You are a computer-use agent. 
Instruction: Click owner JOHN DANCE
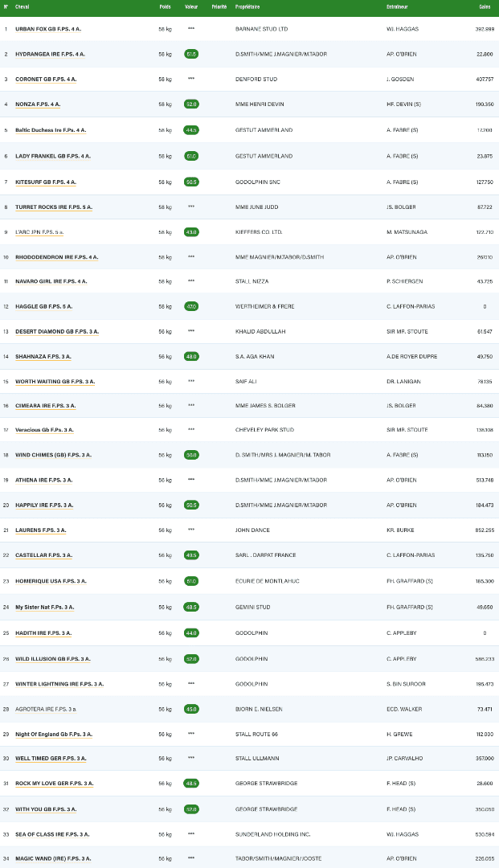coord(252,530)
